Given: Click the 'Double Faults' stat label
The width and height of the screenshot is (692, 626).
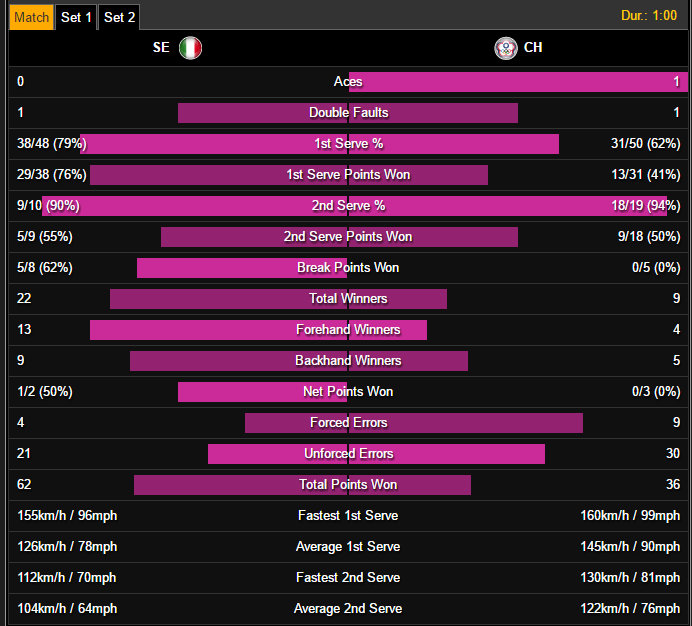Looking at the screenshot, I should coord(349,113).
